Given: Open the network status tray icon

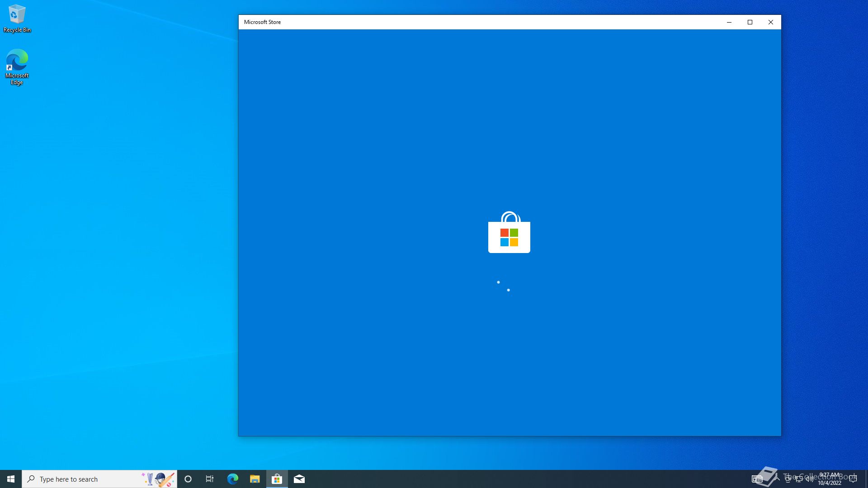Looking at the screenshot, I should [799, 479].
